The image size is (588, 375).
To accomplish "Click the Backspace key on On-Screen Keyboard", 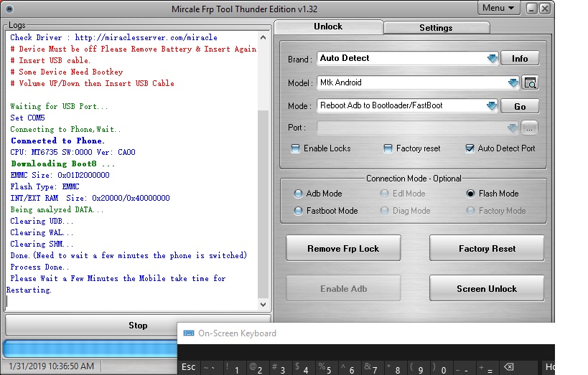I will (x=508, y=367).
